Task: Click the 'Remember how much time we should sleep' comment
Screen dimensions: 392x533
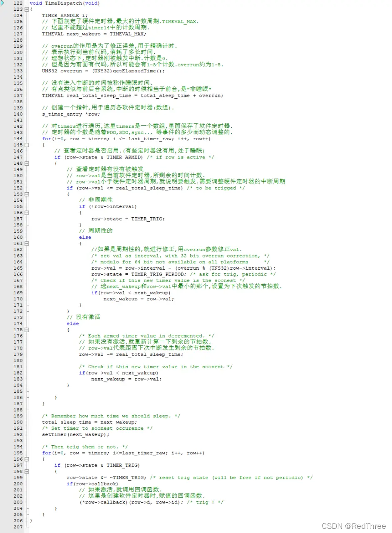Action: click(x=111, y=416)
